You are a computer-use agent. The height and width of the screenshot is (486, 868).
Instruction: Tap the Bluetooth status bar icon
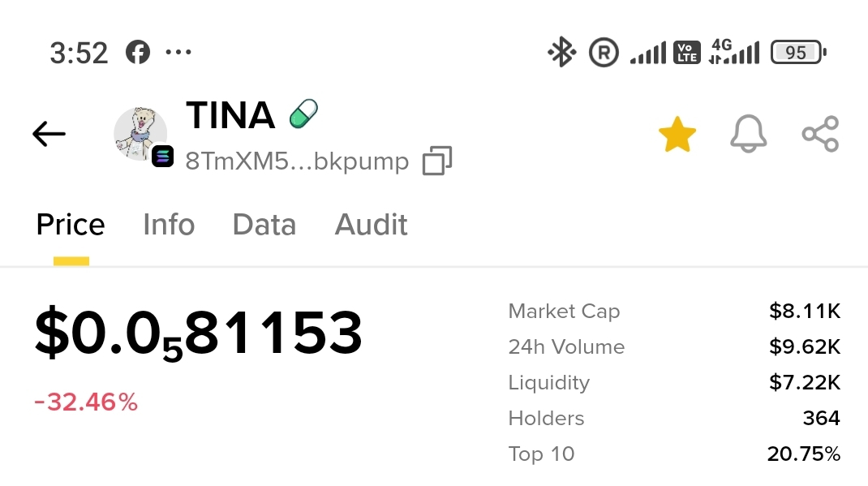pos(561,54)
